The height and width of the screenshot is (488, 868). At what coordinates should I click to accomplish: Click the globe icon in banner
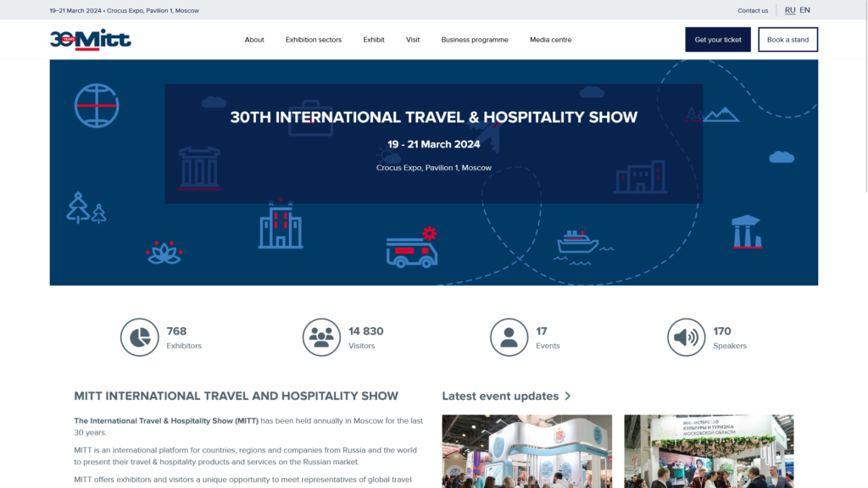[97, 106]
